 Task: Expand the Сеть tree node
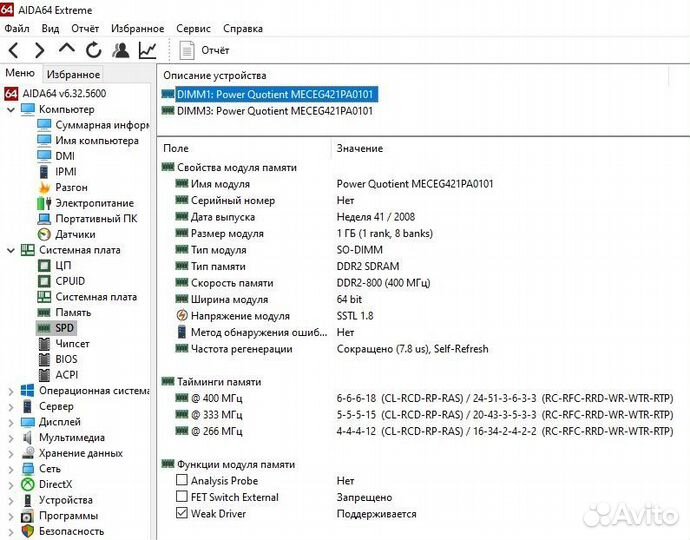tap(11, 469)
